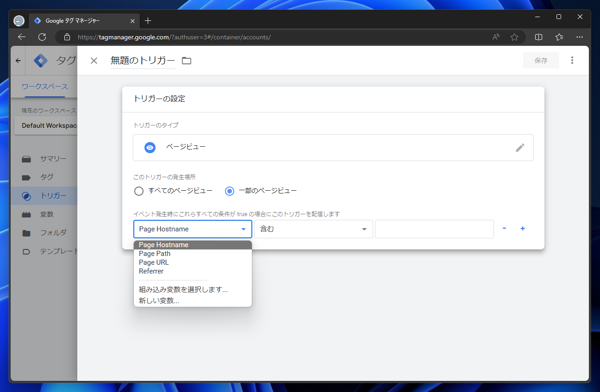Open the folder icon beside trigger name
Viewport: 600px width, 392px height.
(x=186, y=60)
